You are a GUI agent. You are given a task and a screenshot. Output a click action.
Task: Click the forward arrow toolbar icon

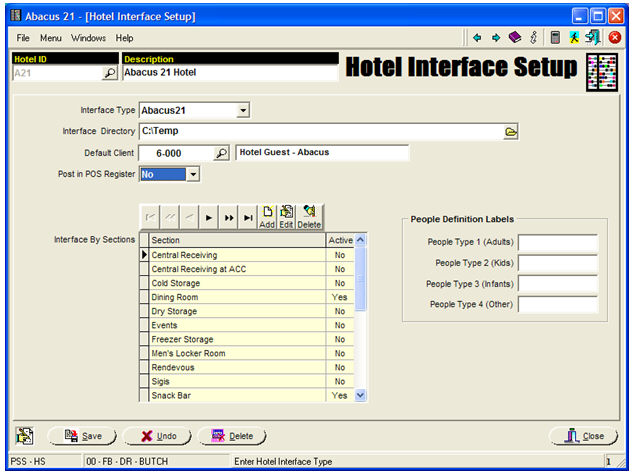(496, 38)
